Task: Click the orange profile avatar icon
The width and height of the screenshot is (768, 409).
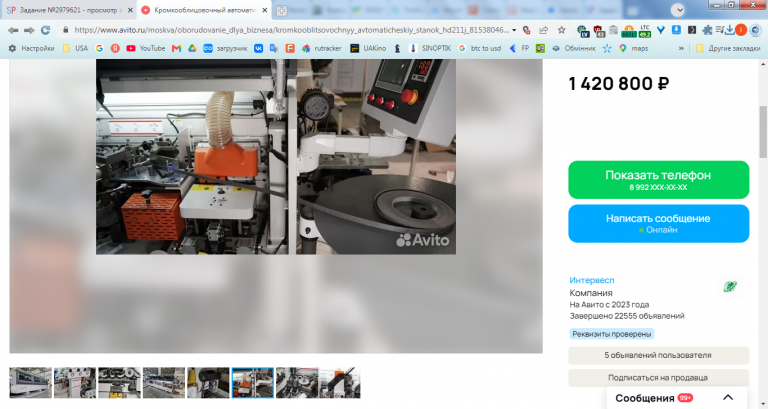Action: (741, 30)
